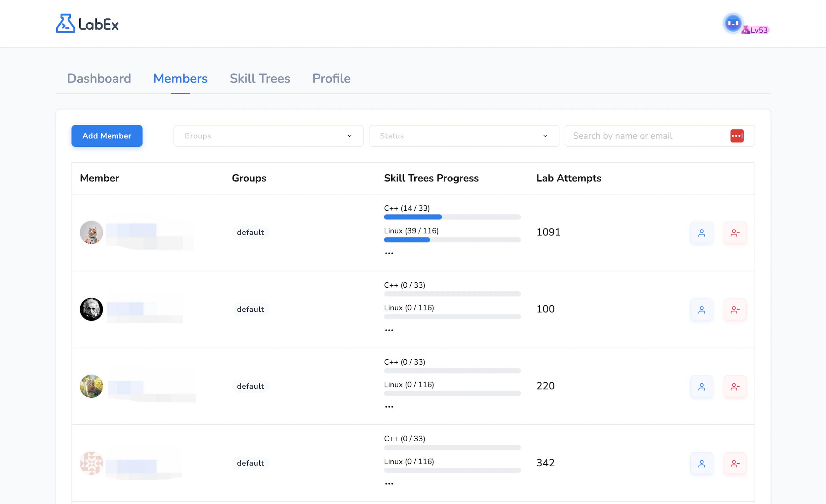Click the Add Member button
The height and width of the screenshot is (504, 826).
pyautogui.click(x=107, y=136)
